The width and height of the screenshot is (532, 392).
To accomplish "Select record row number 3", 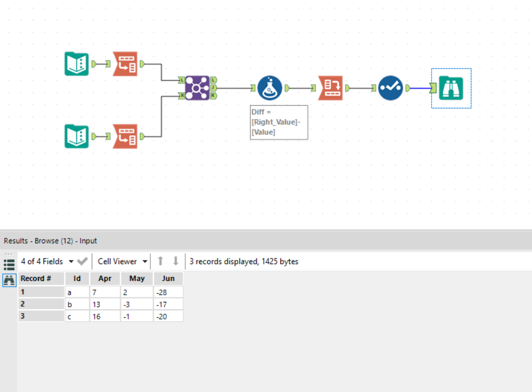I will coord(41,316).
